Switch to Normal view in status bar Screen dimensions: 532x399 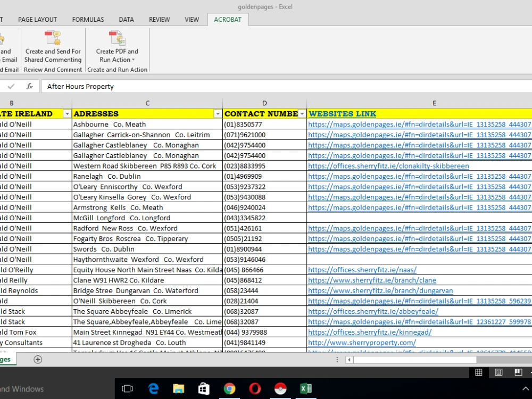pos(478,372)
